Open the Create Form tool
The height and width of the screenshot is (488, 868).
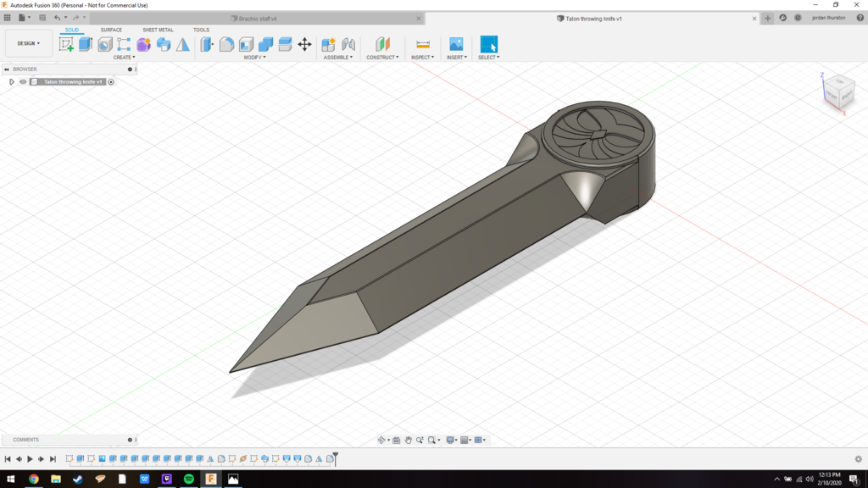(144, 44)
